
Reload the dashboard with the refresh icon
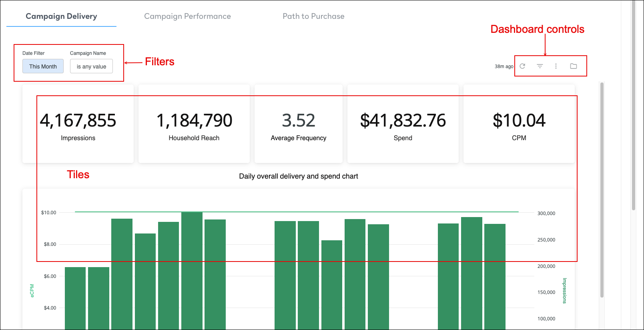coord(522,66)
